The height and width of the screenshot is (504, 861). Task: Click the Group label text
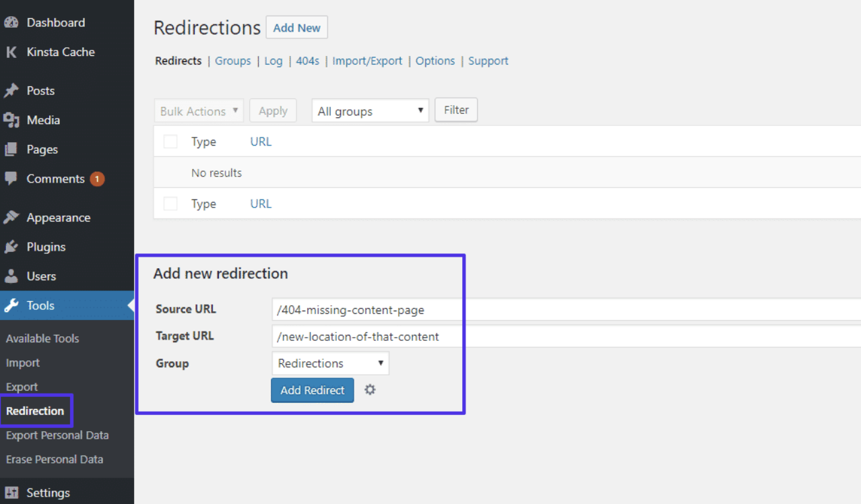tap(172, 363)
